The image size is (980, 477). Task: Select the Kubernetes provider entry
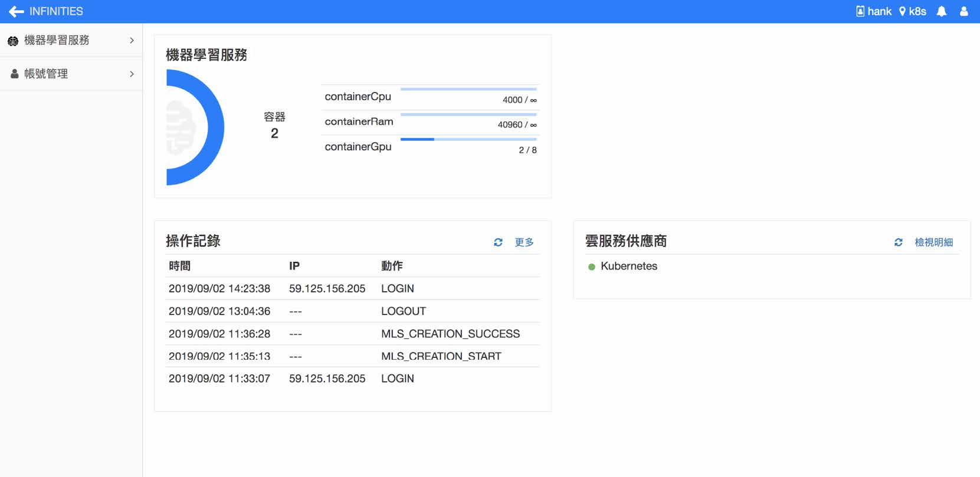tap(628, 266)
